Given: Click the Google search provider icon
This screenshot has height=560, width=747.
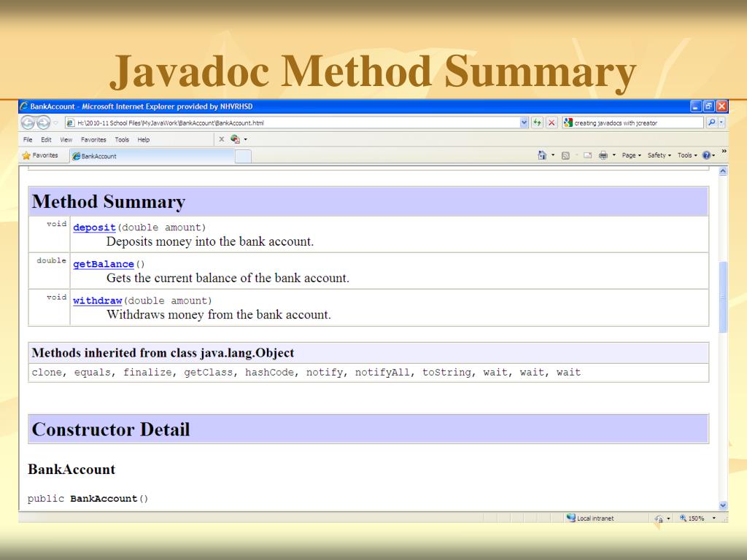Looking at the screenshot, I should tap(568, 122).
